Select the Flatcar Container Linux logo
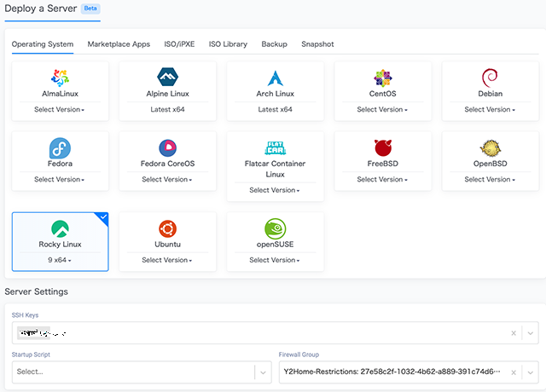546x392 pixels. pos(275,147)
